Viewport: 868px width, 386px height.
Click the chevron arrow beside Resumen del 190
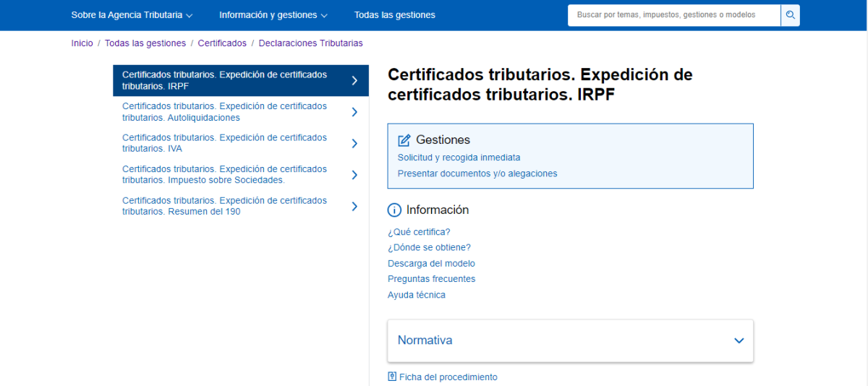(x=354, y=206)
